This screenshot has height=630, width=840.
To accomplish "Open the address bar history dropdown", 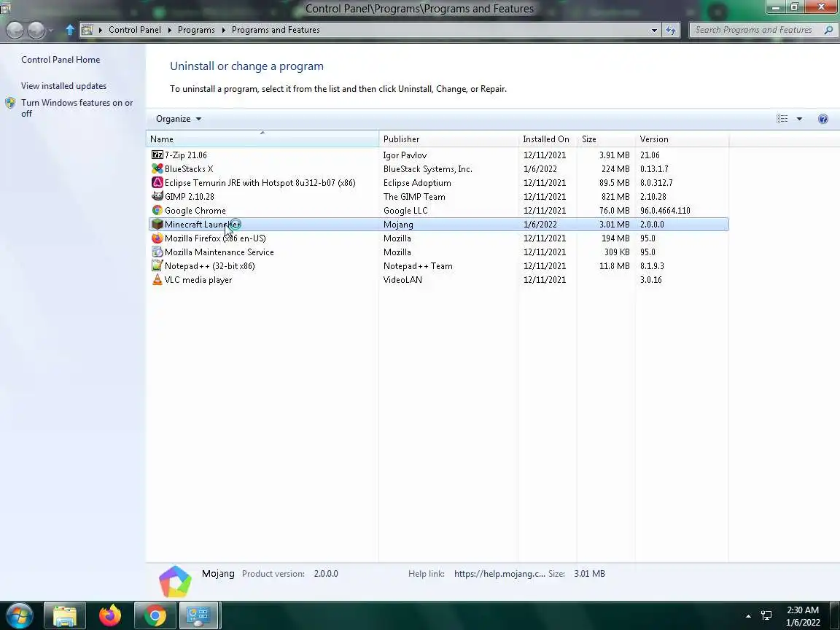I will (654, 31).
